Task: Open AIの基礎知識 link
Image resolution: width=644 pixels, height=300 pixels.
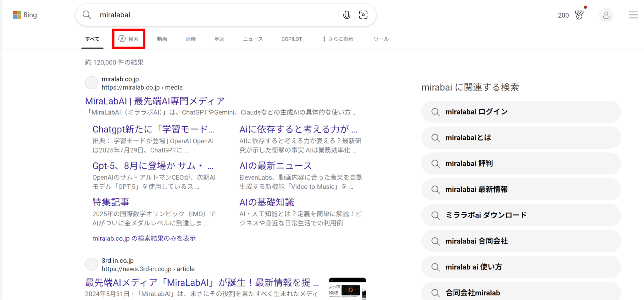Action: pos(267,202)
